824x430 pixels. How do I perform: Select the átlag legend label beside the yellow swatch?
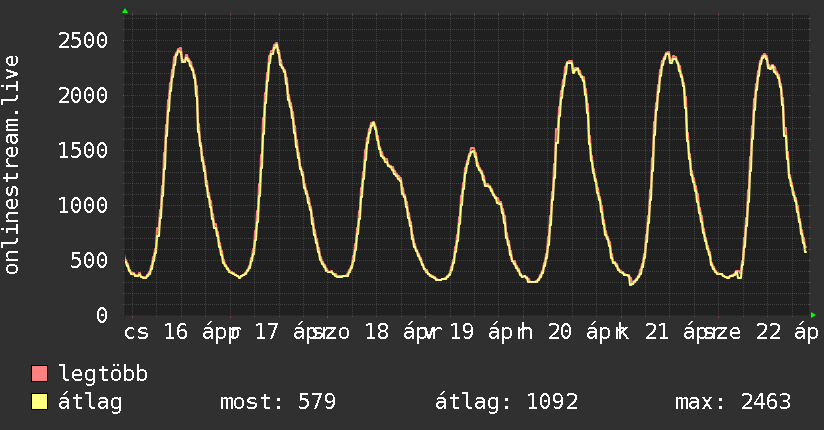tap(90, 402)
